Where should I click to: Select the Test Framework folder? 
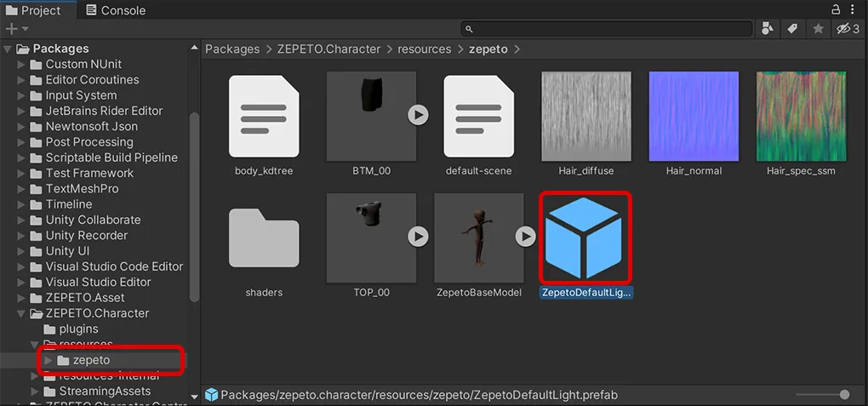click(x=82, y=173)
